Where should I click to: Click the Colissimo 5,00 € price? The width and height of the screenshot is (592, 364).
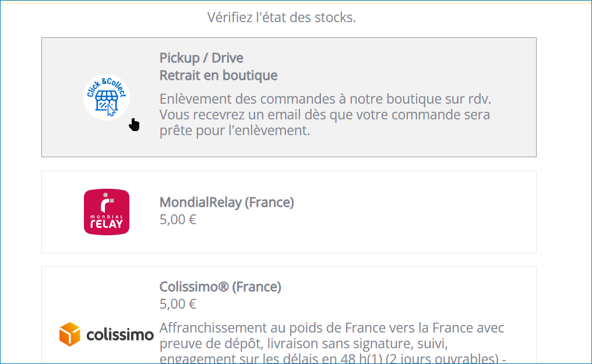(x=178, y=304)
